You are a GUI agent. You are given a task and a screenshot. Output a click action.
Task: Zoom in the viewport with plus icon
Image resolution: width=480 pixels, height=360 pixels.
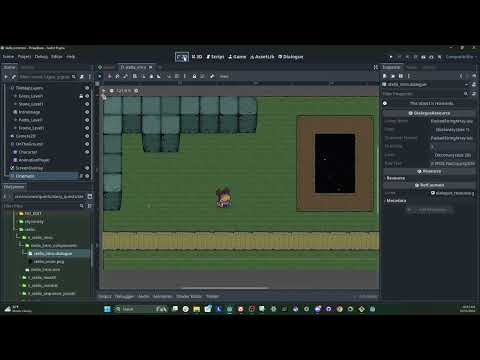pos(136,91)
